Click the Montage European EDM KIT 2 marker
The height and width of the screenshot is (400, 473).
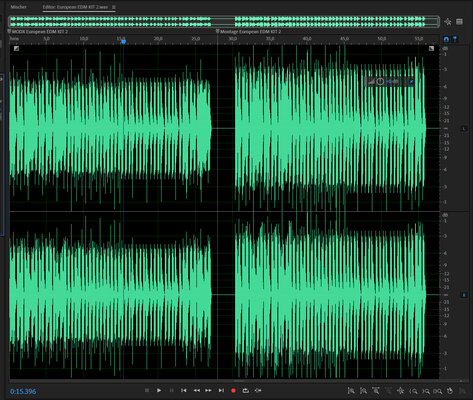pos(250,32)
